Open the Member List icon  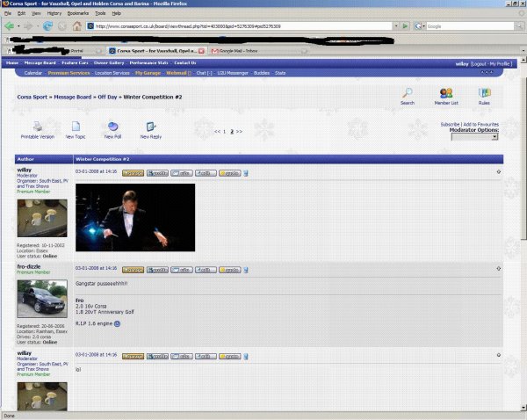pos(446,93)
